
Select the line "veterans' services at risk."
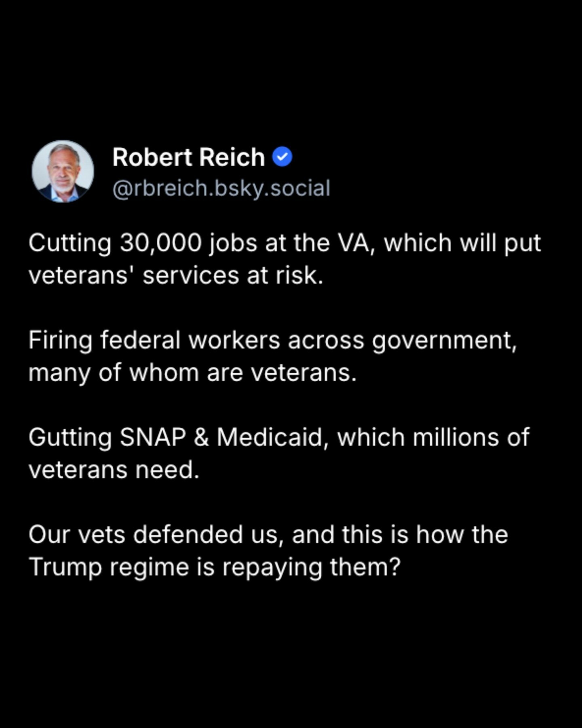176,276
